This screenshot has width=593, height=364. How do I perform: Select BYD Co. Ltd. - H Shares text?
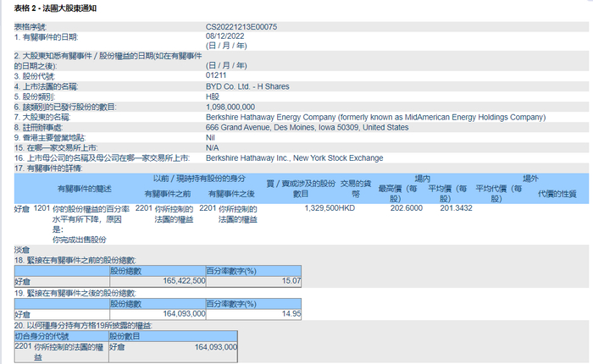[247, 86]
